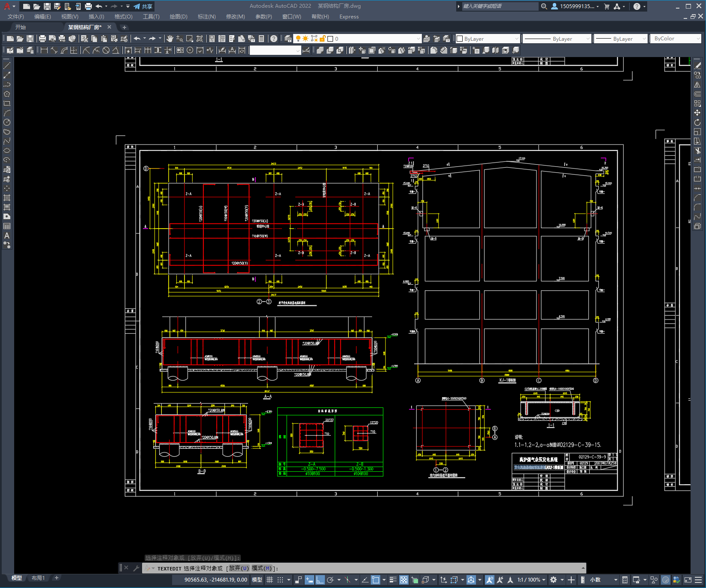Toggle snap mode in status bar
This screenshot has height=588, width=706.
tap(280, 580)
